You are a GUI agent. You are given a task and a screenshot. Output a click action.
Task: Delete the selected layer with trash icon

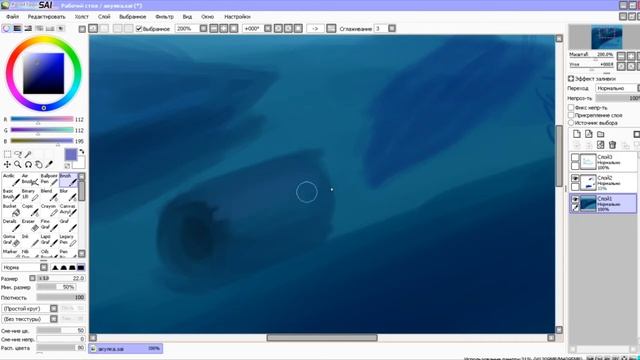click(612, 144)
